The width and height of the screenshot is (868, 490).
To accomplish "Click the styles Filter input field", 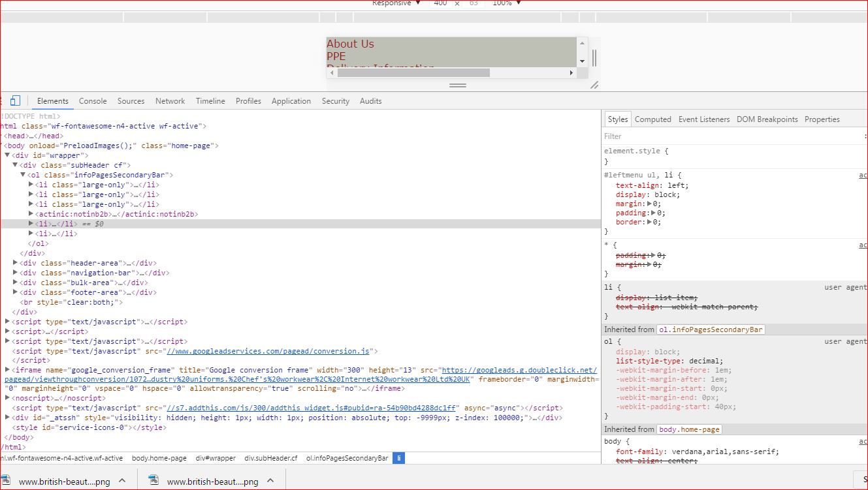I will 718,136.
